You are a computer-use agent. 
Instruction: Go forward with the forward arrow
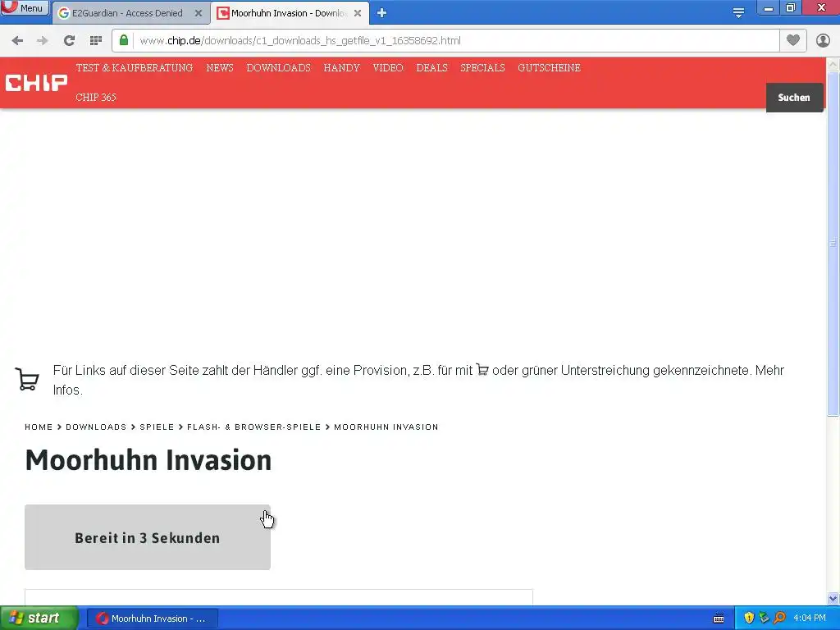pos(43,41)
